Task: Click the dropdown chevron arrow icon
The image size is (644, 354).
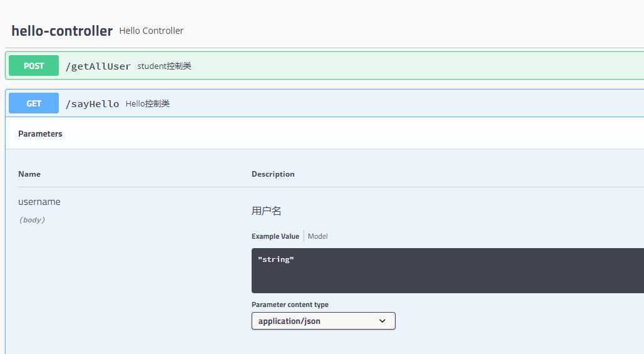Action: pos(382,321)
